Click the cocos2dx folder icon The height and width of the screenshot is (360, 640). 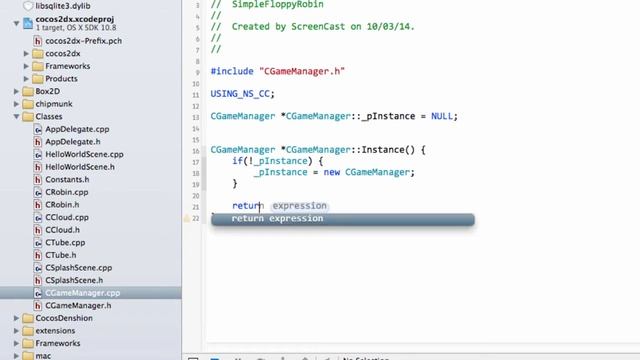pos(38,53)
